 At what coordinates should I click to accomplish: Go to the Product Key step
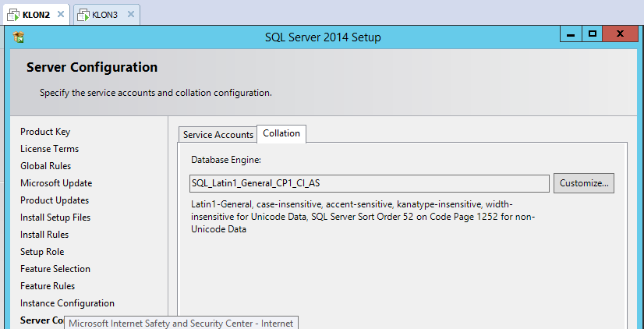pos(45,132)
